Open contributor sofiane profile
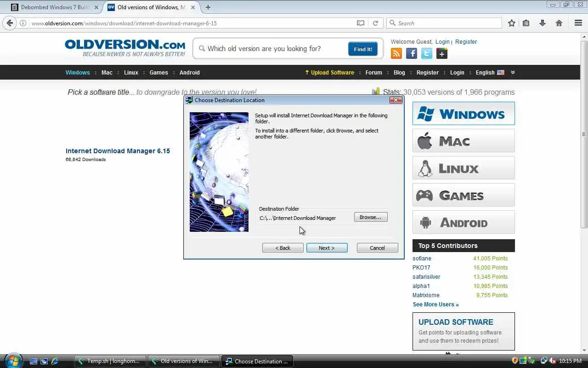588x368 pixels. click(x=422, y=259)
